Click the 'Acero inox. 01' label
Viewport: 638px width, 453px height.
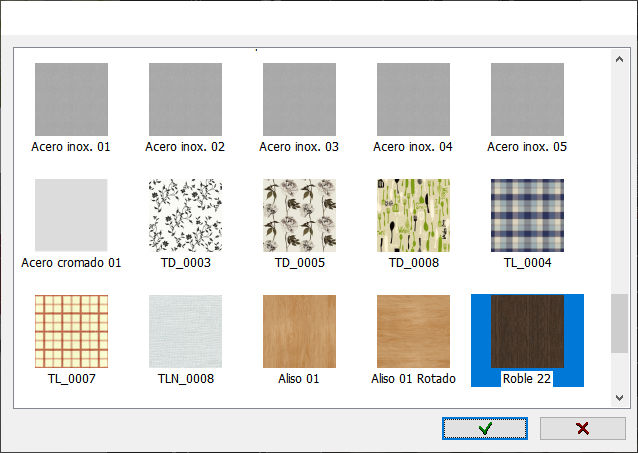click(x=71, y=147)
